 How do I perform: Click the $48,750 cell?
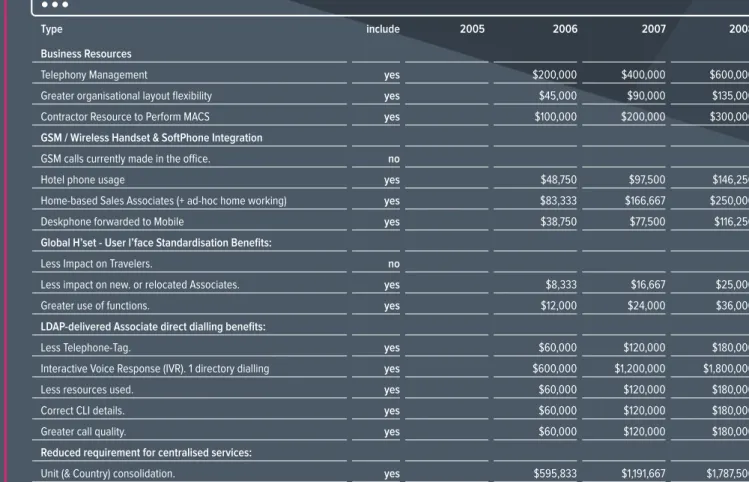click(x=558, y=180)
